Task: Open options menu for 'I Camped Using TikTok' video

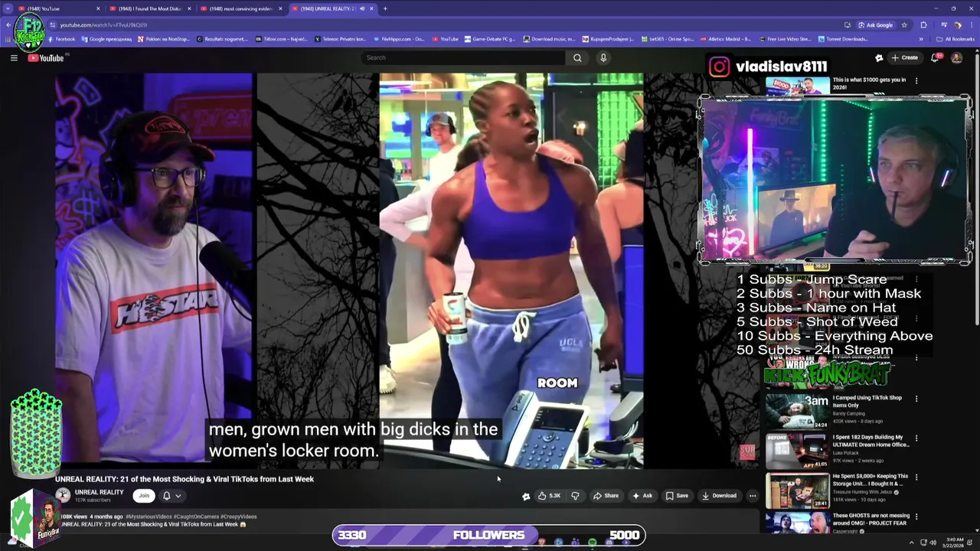Action: point(916,399)
